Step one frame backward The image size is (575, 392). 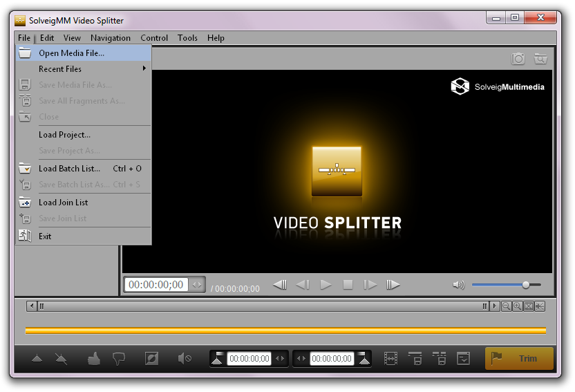pyautogui.click(x=303, y=285)
